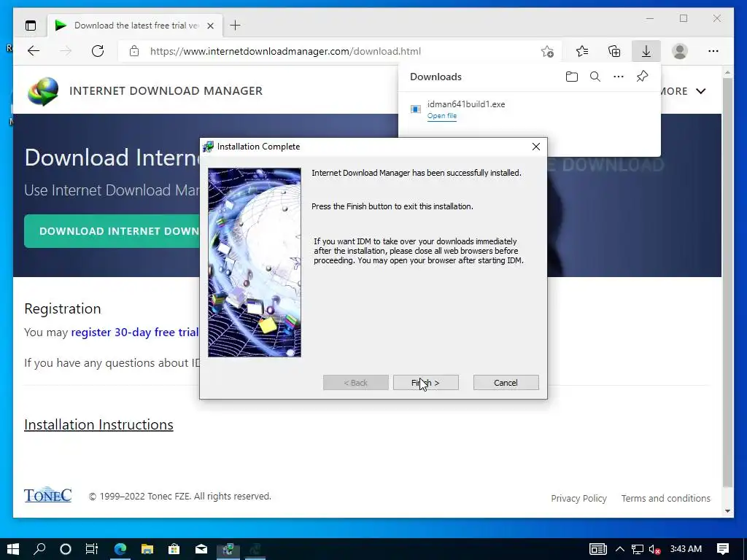The image size is (747, 560).
Task: Open the notification center icon
Action: click(723, 549)
